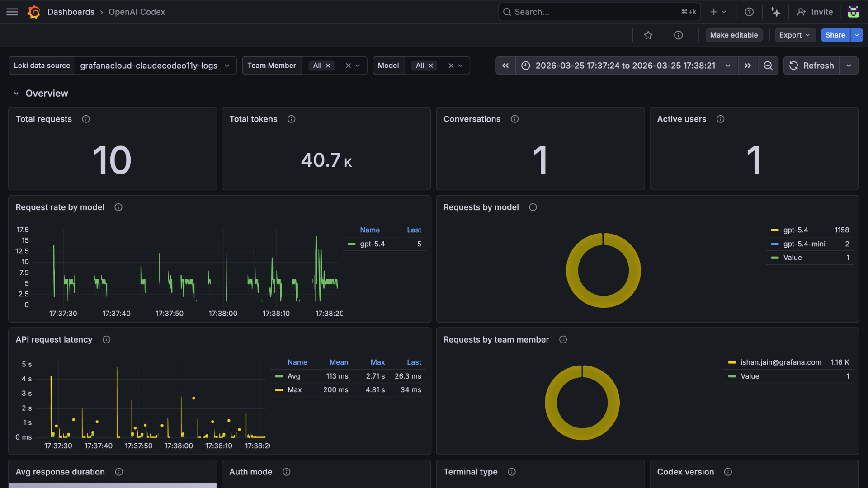Click the Grafana logo icon
Image resolution: width=868 pixels, height=488 pixels.
[34, 12]
